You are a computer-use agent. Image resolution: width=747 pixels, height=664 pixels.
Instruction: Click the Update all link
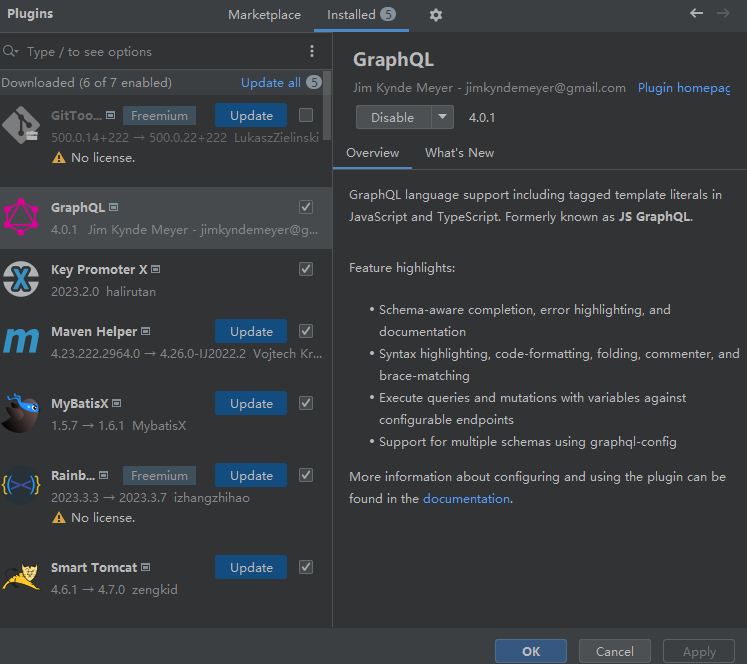point(270,83)
